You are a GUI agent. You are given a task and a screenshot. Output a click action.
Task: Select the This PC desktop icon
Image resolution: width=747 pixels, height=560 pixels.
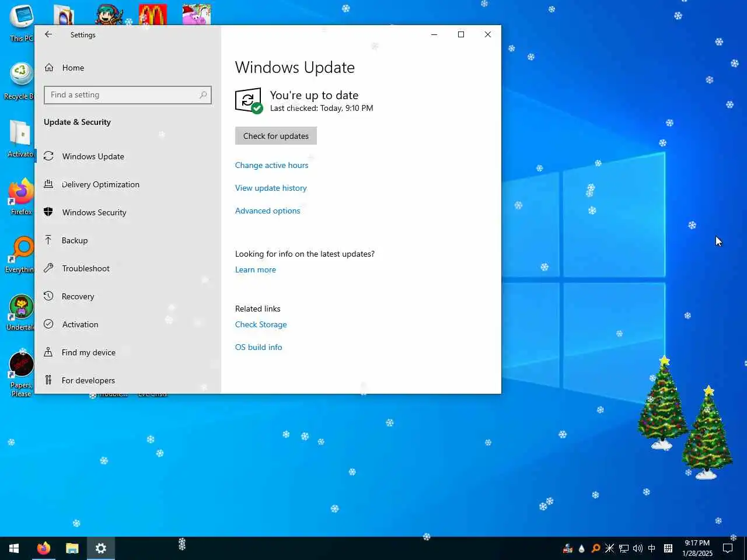click(x=21, y=23)
